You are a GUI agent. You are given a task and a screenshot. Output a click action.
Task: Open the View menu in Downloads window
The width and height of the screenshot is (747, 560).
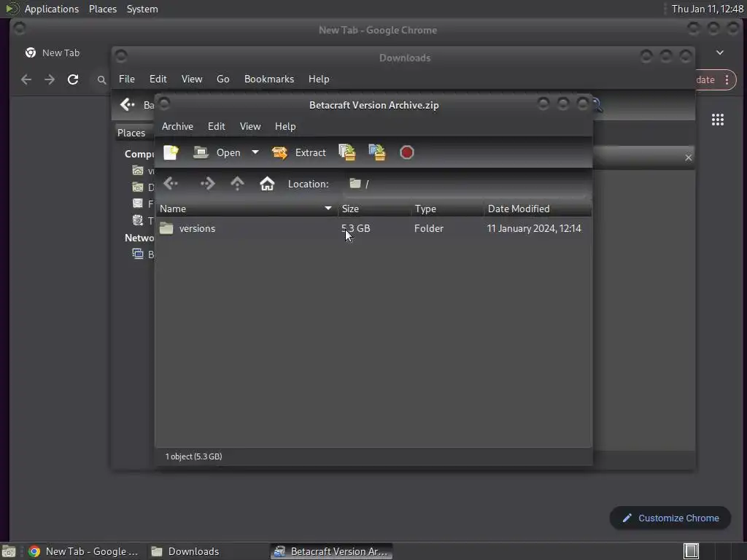(x=192, y=79)
